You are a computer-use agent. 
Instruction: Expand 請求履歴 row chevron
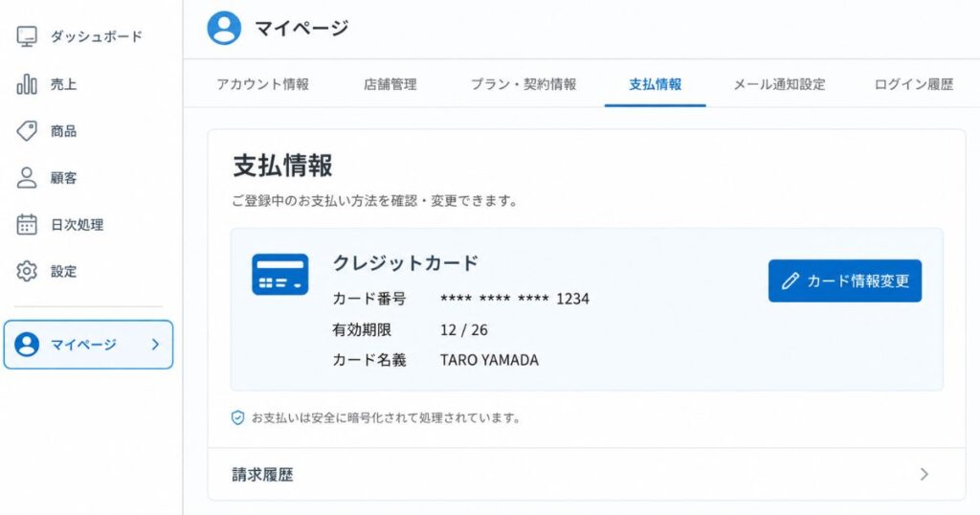point(924,475)
